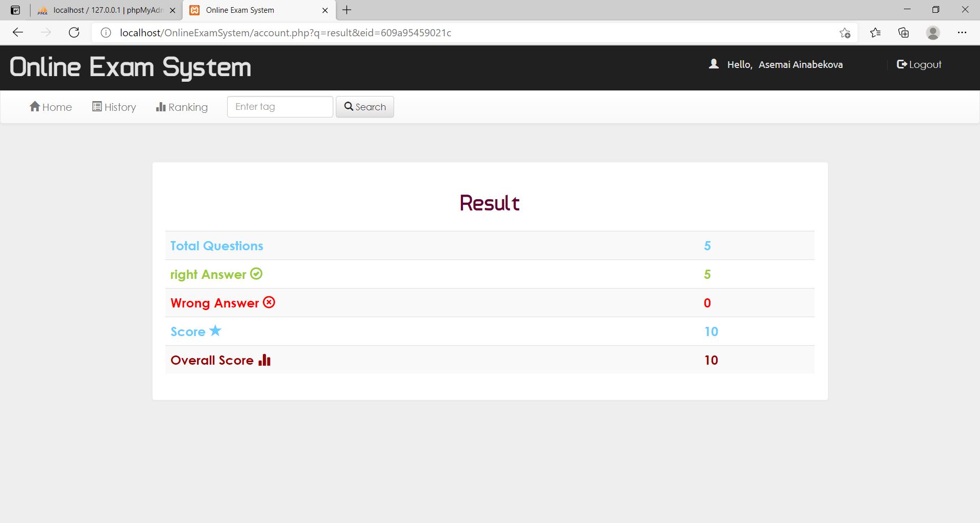
Task: Click the Total Questions label
Action: (x=216, y=246)
